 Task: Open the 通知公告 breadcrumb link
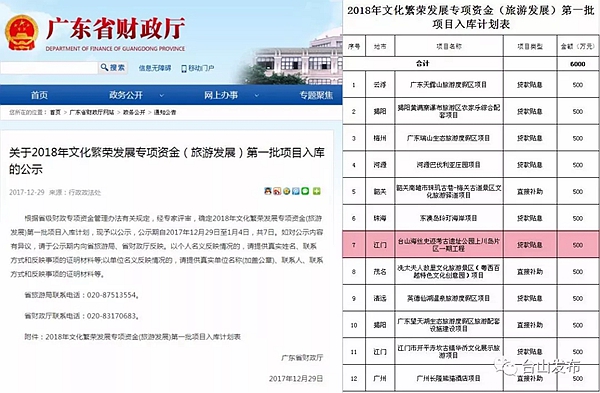[x=165, y=112]
